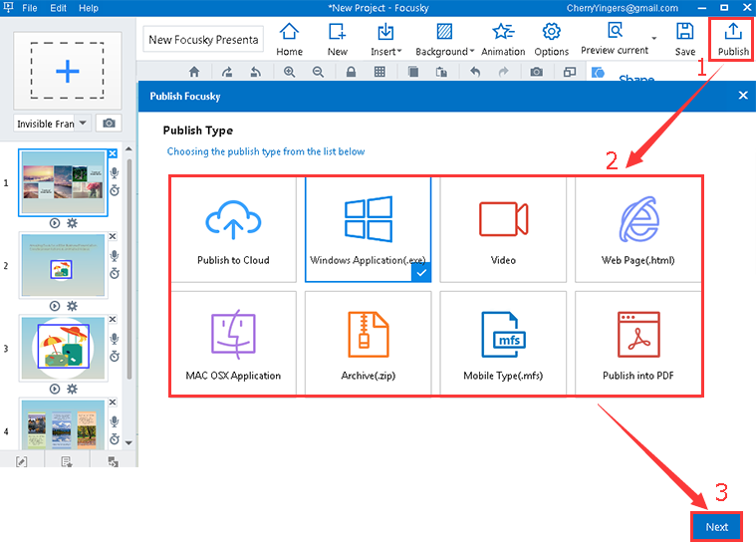
Task: Click the account email CherryYingers@gmail.com
Action: pyautogui.click(x=622, y=8)
